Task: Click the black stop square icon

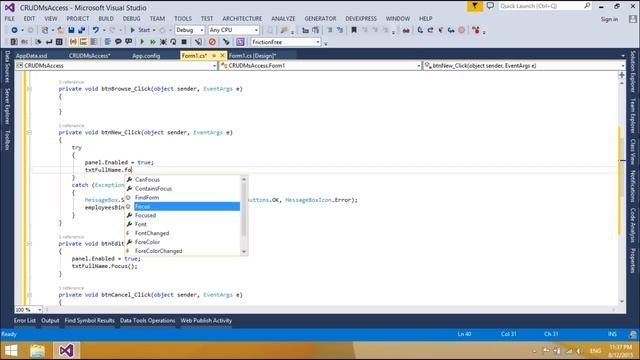Action: [184, 42]
